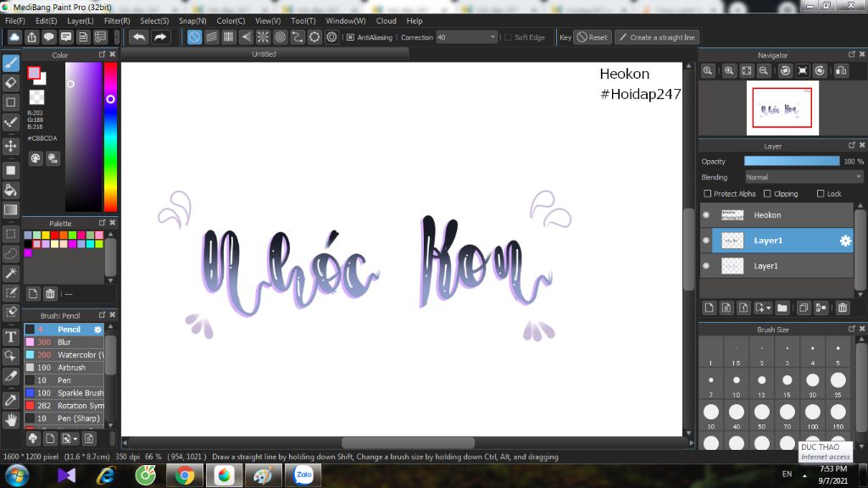Open Blending mode dropdown
868x488 pixels.
pos(804,177)
